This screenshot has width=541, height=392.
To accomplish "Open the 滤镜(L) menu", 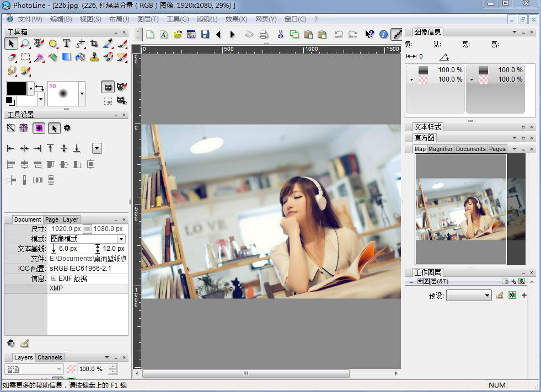I will [207, 19].
